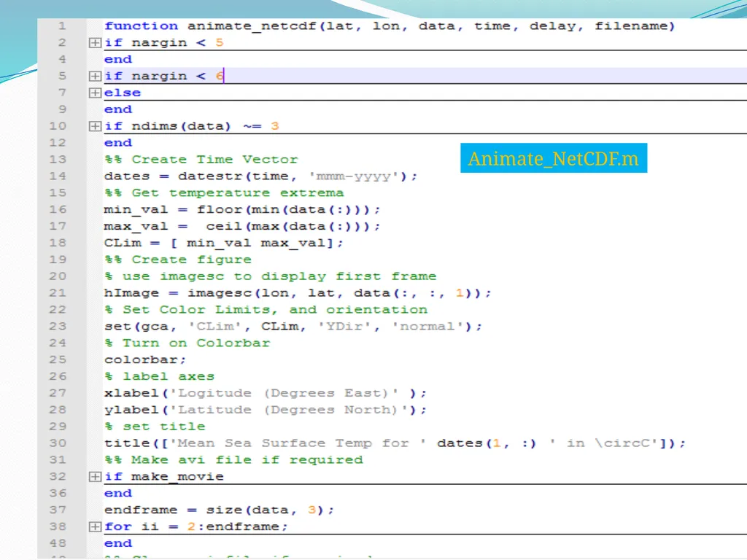Click the 'max_val = ceil' line
The width and height of the screenshot is (747, 560).
tap(242, 226)
